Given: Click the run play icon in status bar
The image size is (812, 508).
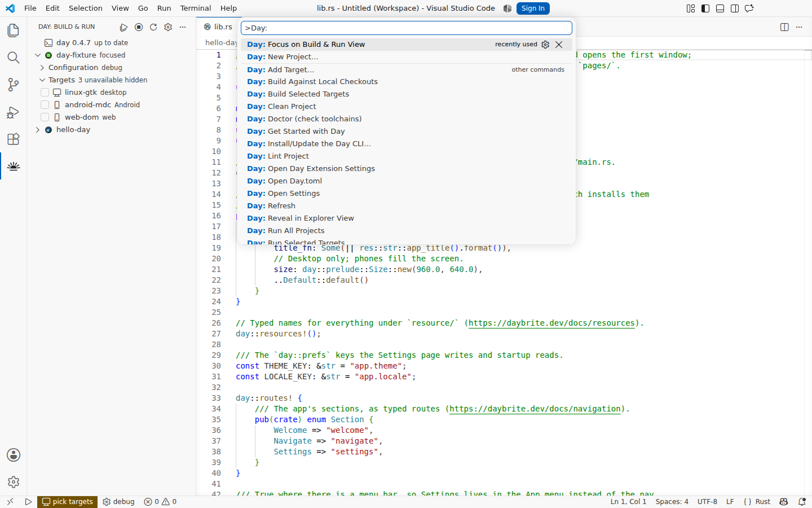Looking at the screenshot, I should point(28,501).
